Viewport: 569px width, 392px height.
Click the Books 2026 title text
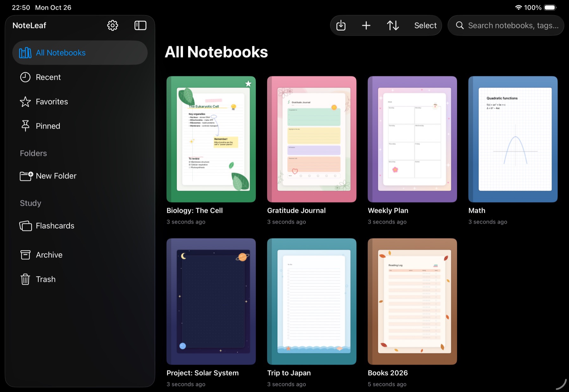coord(388,373)
